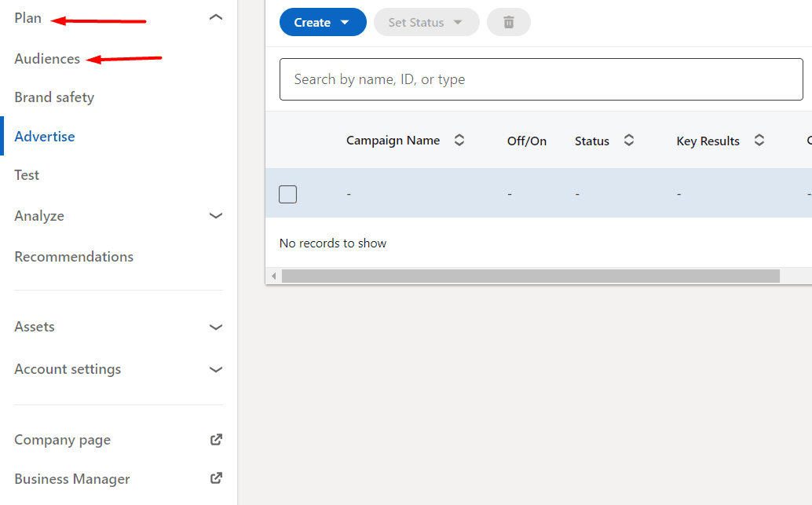Image resolution: width=812 pixels, height=505 pixels.
Task: Open Company page external link icon
Action: point(216,440)
